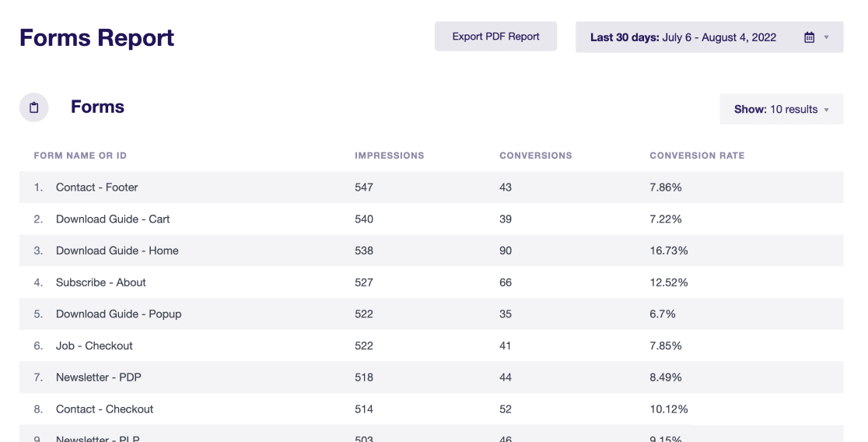Select the Job - Checkout form
Image resolution: width=868 pixels, height=442 pixels.
431,346
